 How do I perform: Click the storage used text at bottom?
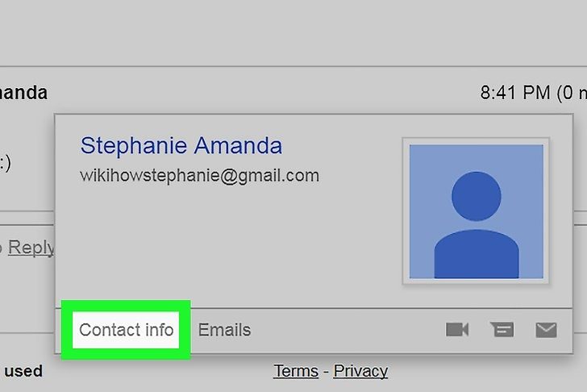tap(23, 371)
